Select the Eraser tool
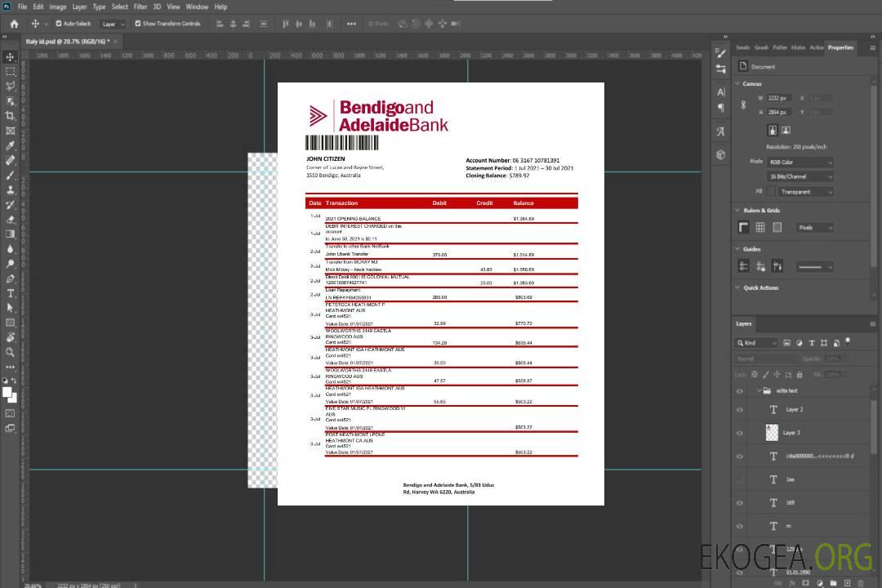 tap(10, 220)
